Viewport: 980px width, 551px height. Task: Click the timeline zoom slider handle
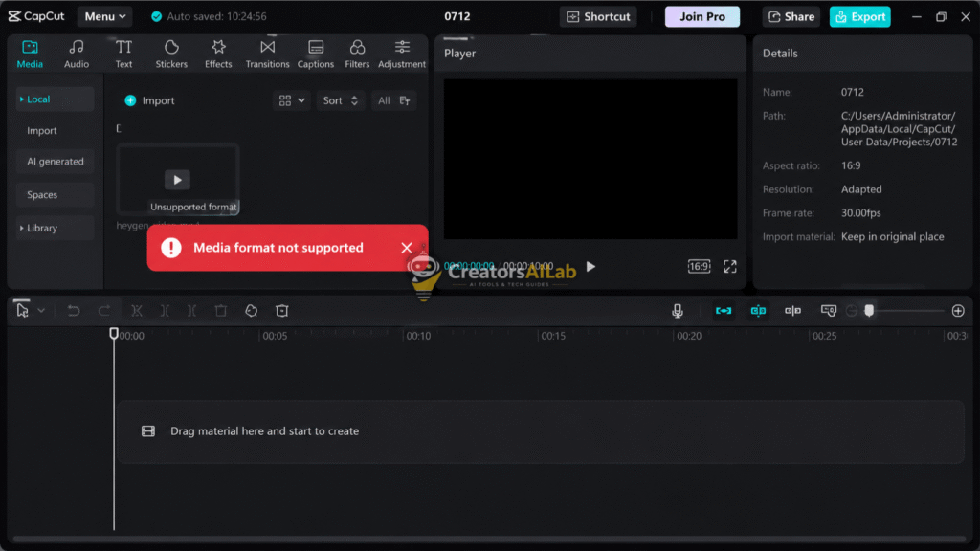pyautogui.click(x=869, y=311)
